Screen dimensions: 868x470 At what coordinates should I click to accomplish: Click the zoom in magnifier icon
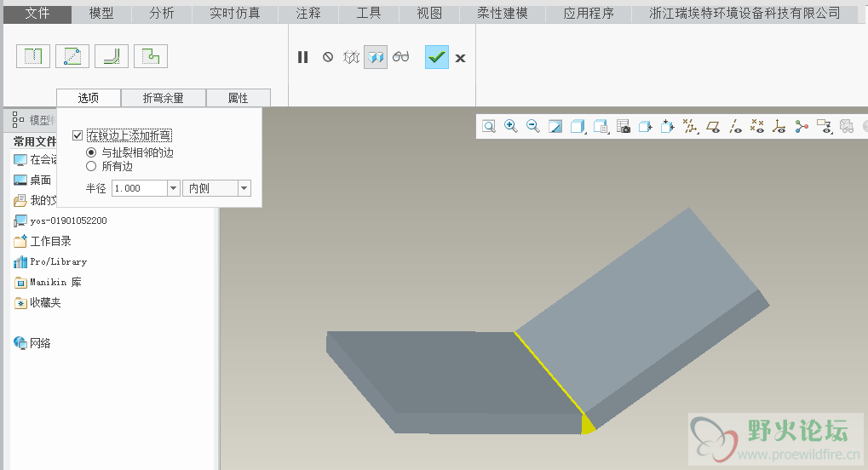coord(511,126)
